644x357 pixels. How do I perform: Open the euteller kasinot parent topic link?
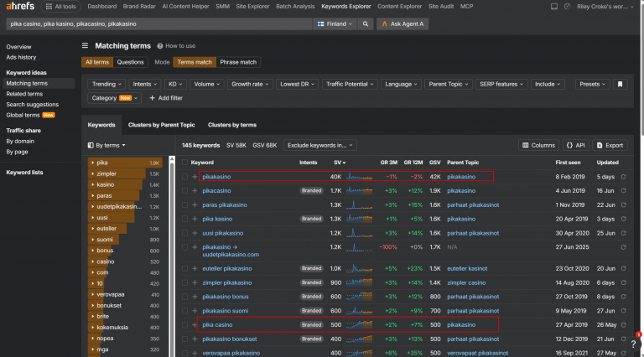[x=467, y=268]
